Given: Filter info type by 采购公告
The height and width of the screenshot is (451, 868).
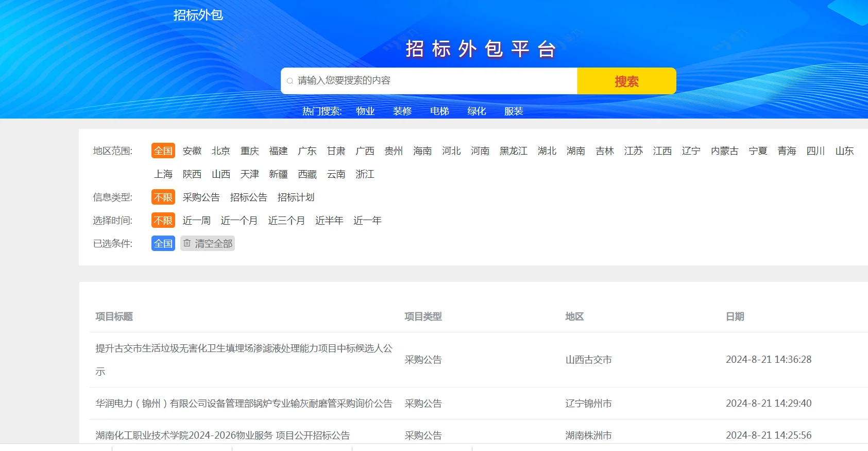Looking at the screenshot, I should click(201, 197).
